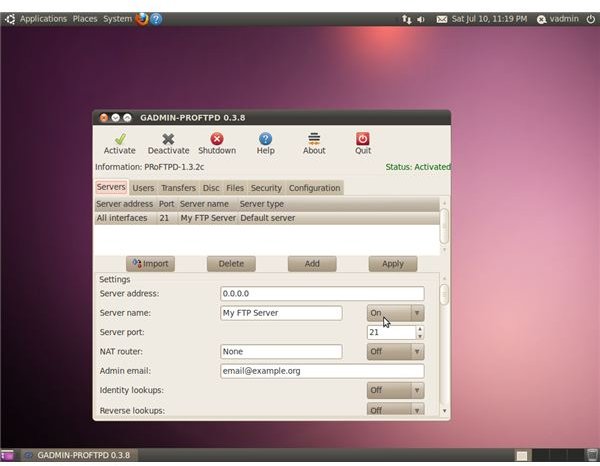Decrease the server port with down arrow
The image size is (600, 466).
point(420,336)
